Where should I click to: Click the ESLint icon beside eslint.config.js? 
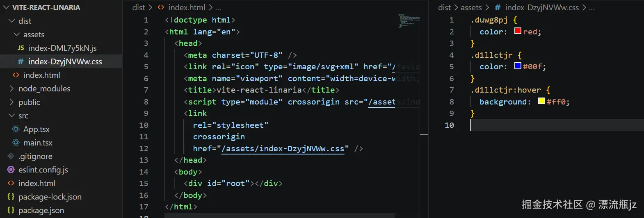click(x=11, y=170)
